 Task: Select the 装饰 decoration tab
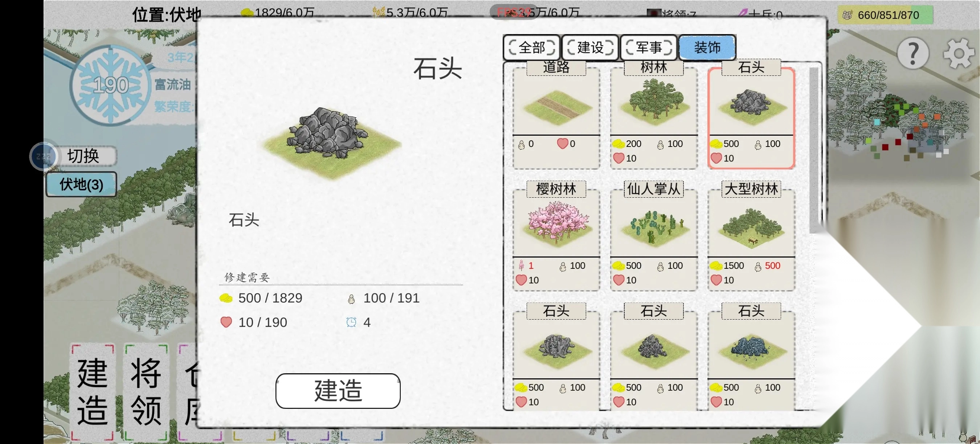click(x=707, y=48)
